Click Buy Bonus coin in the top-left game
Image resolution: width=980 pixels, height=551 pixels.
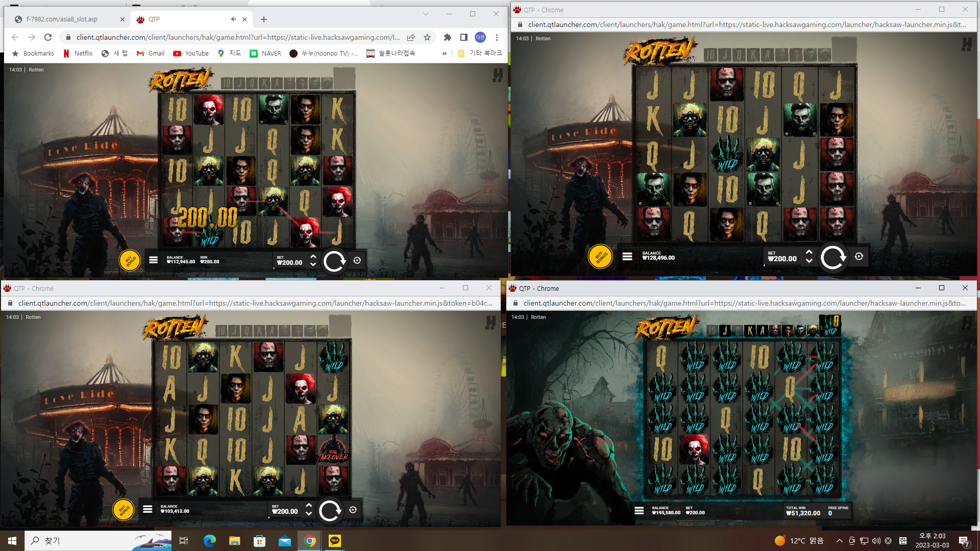[130, 261]
